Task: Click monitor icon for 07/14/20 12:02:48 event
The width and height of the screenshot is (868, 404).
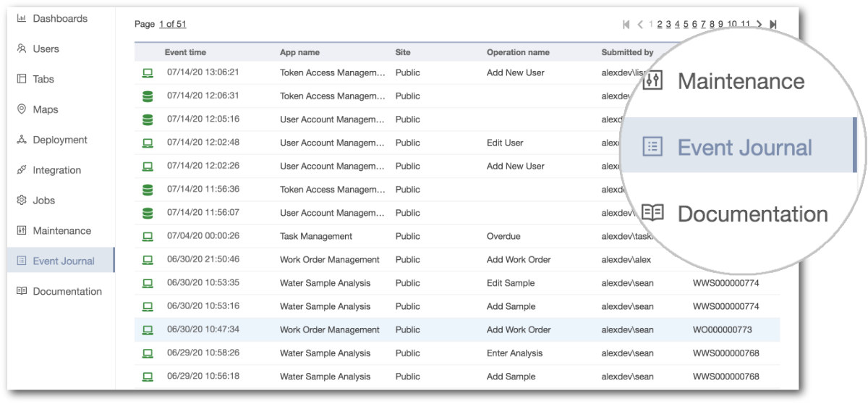Action: pyautogui.click(x=148, y=143)
